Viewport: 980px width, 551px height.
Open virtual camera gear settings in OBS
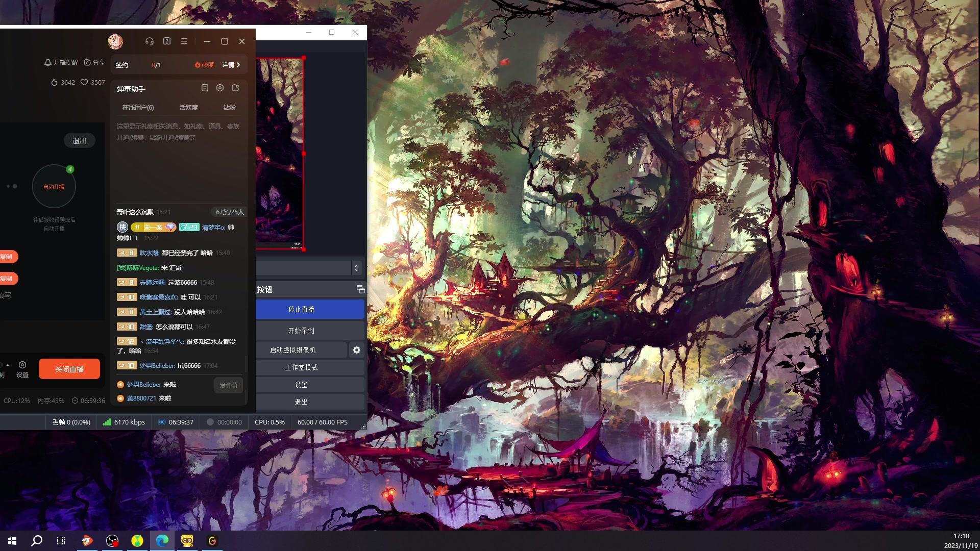[x=357, y=350]
